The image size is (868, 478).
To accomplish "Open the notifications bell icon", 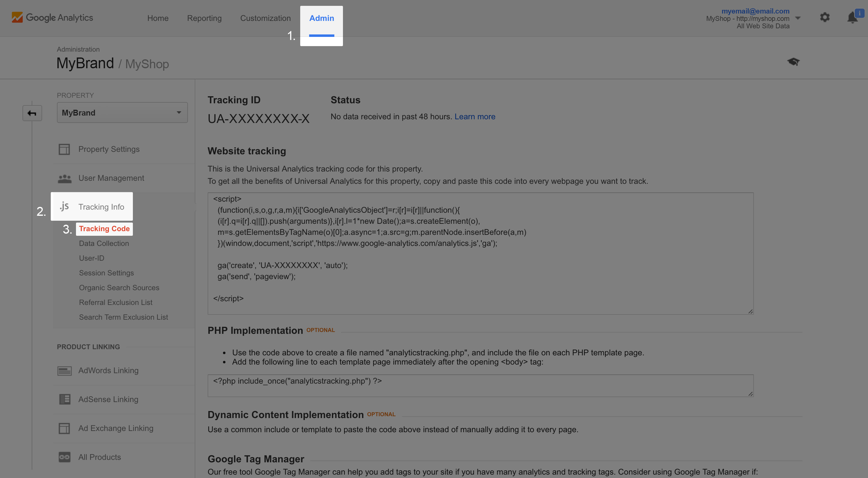I will [x=853, y=18].
